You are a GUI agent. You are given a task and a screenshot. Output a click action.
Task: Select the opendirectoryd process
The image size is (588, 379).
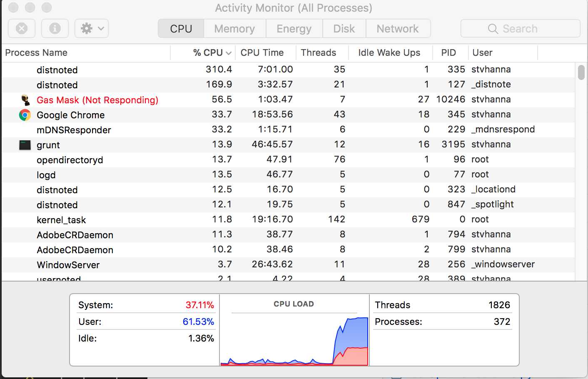pyautogui.click(x=288, y=160)
